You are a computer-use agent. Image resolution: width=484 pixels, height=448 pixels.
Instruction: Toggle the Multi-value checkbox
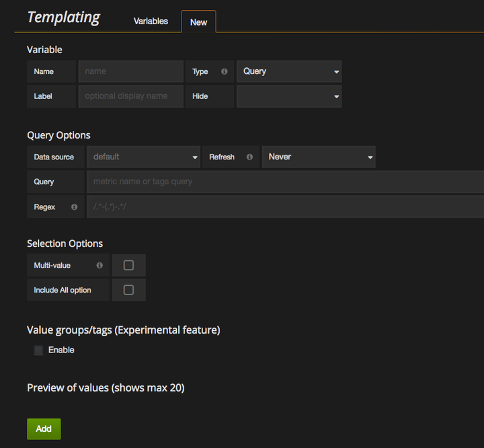(128, 266)
